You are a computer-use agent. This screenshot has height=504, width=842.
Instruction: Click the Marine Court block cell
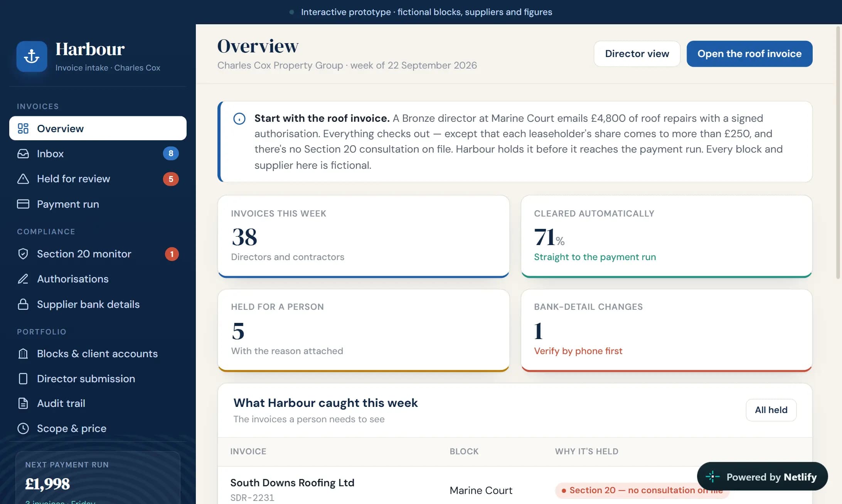(x=481, y=490)
